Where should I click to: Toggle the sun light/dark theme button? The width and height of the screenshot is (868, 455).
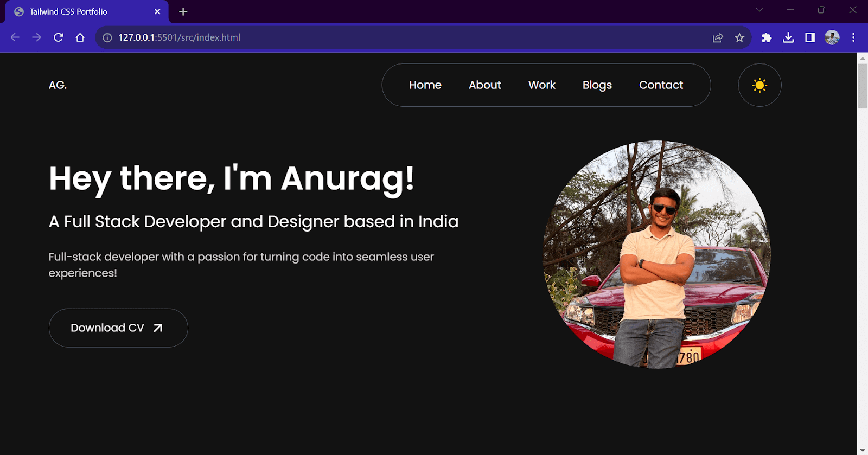point(759,85)
